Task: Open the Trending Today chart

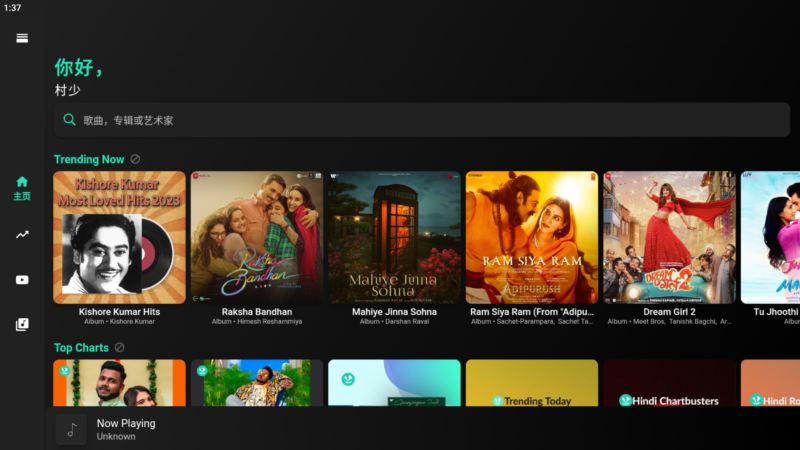Action: tap(532, 383)
